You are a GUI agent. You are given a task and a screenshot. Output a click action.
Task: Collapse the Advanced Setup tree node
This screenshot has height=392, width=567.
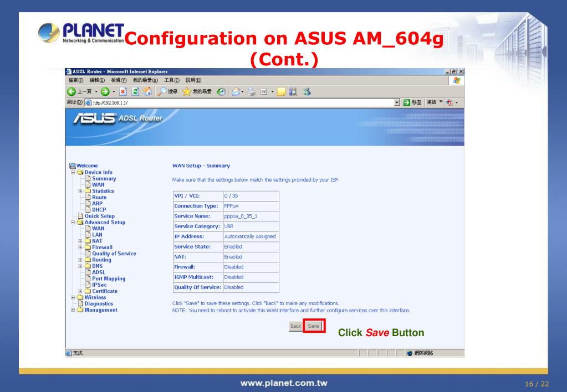73,223
